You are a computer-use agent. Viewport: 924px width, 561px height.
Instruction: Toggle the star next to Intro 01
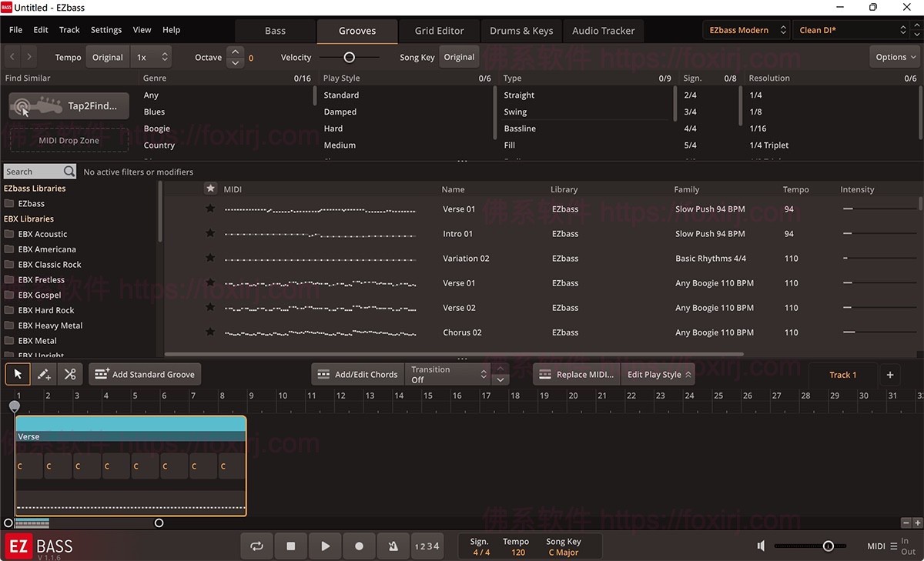pos(210,233)
